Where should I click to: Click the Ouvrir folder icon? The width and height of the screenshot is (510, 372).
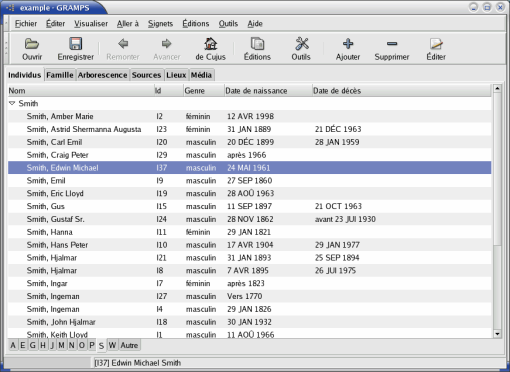pos(32,44)
